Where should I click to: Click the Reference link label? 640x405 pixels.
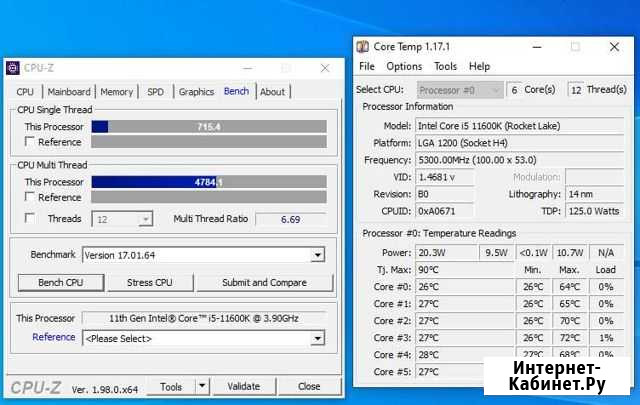[x=54, y=337]
